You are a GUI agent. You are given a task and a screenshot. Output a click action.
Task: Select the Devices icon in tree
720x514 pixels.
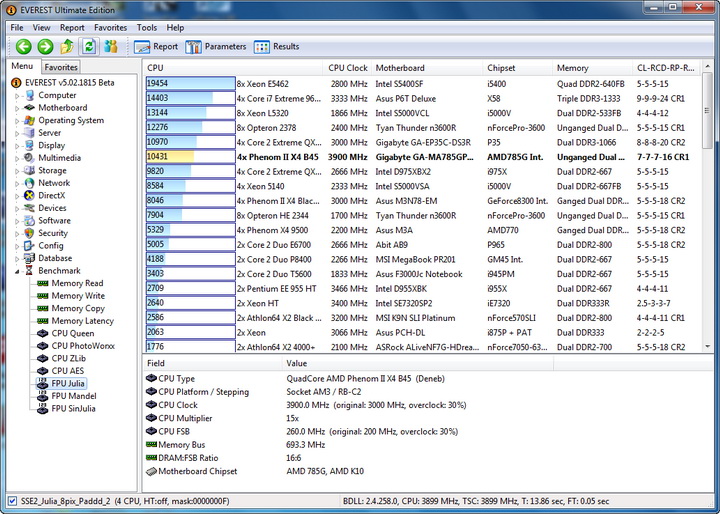point(29,208)
